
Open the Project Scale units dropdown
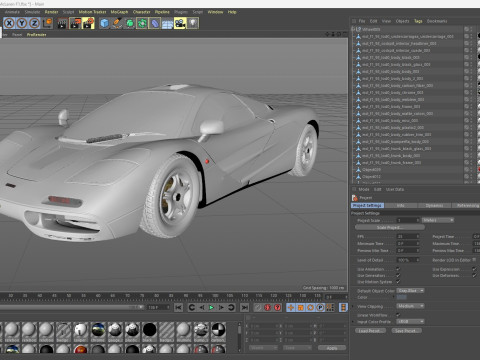[438, 220]
